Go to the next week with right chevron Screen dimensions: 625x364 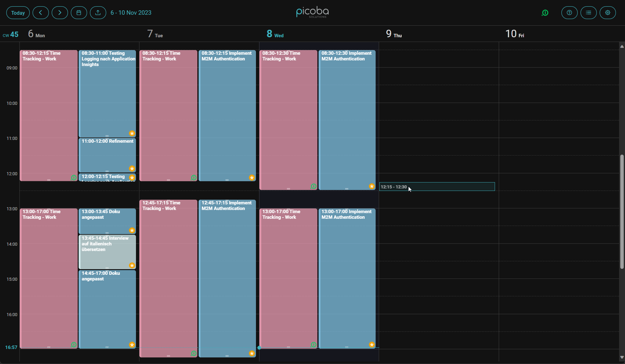click(x=60, y=13)
